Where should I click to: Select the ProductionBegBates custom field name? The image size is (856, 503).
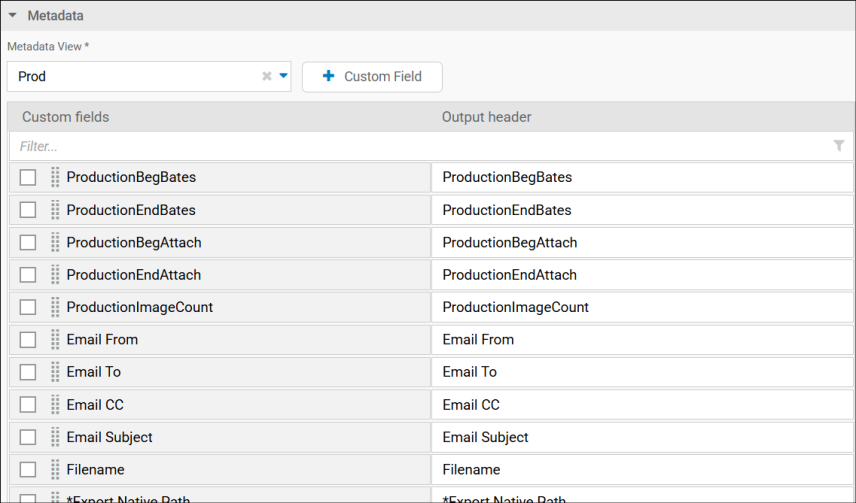[x=131, y=177]
